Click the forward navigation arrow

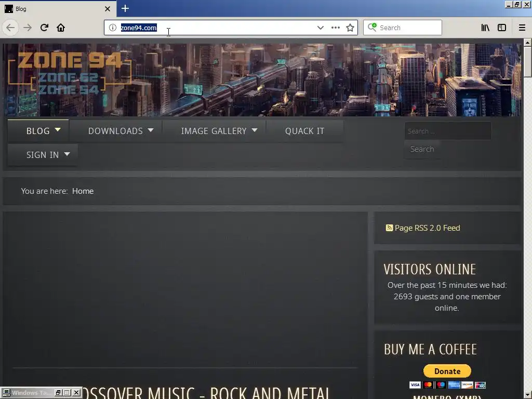(x=28, y=28)
